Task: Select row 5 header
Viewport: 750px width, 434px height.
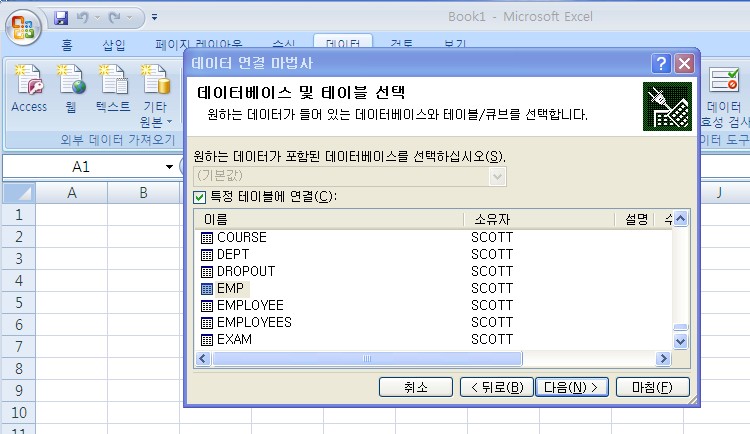Action: 19,303
